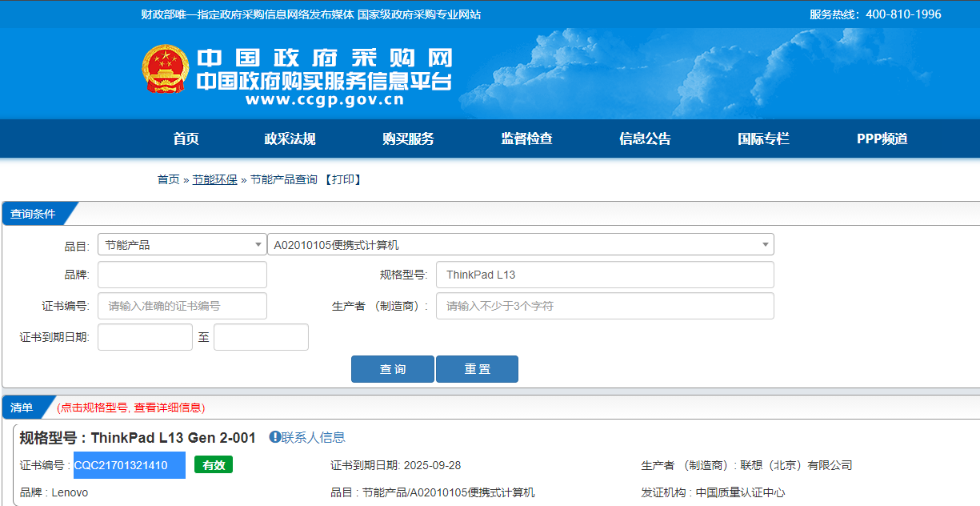Click the 节能产品查询 breadcrumb text
The image size is (980, 506).
(x=284, y=179)
